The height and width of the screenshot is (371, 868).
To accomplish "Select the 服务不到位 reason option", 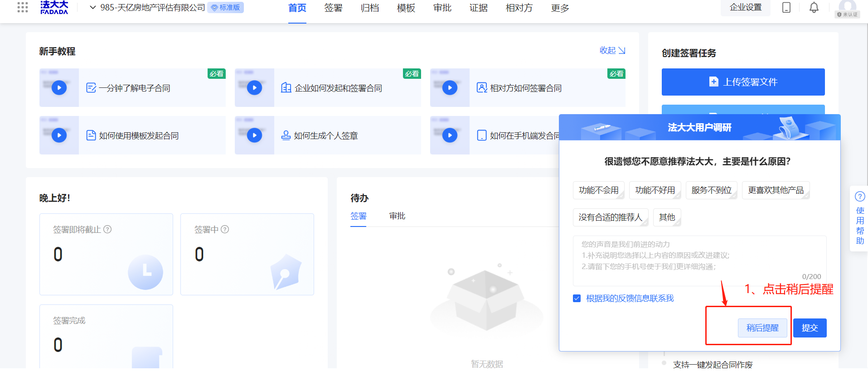I will 712,190.
